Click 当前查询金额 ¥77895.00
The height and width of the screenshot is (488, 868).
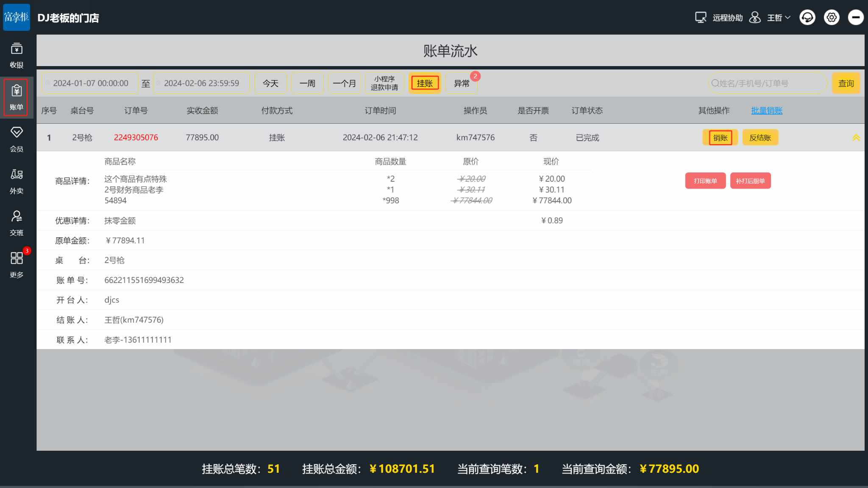tap(669, 469)
